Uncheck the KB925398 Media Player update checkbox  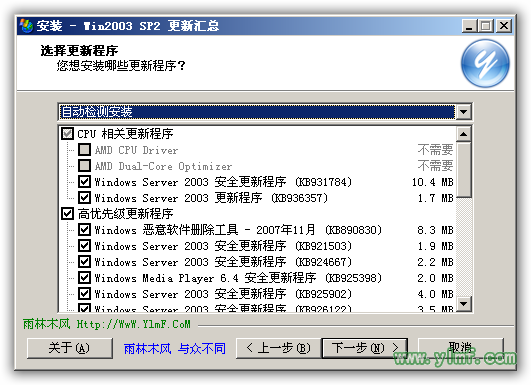click(84, 278)
